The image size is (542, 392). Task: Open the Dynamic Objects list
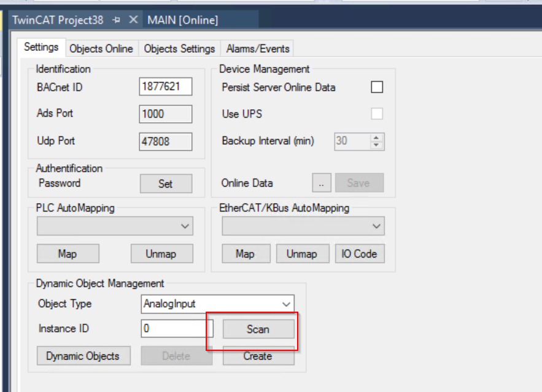pos(83,356)
